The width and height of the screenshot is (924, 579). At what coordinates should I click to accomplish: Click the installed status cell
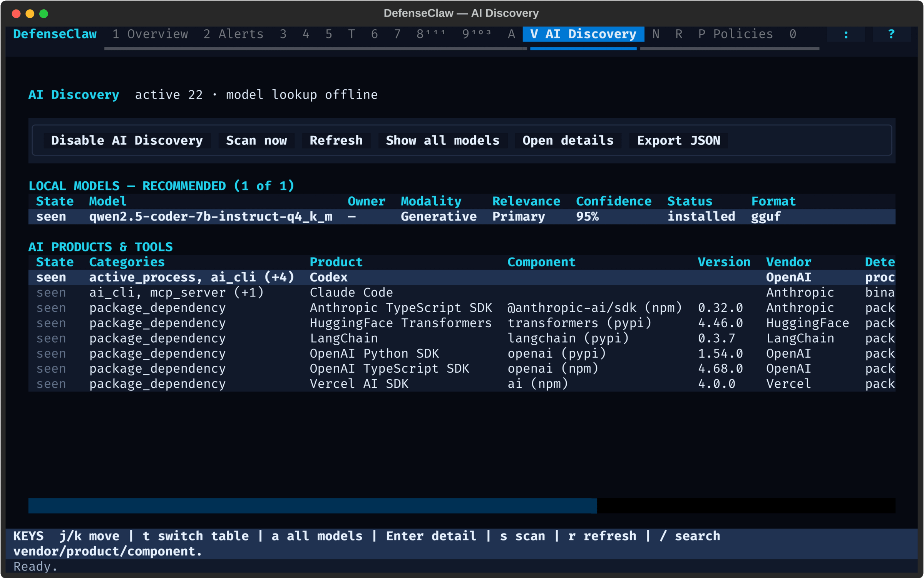click(x=701, y=217)
